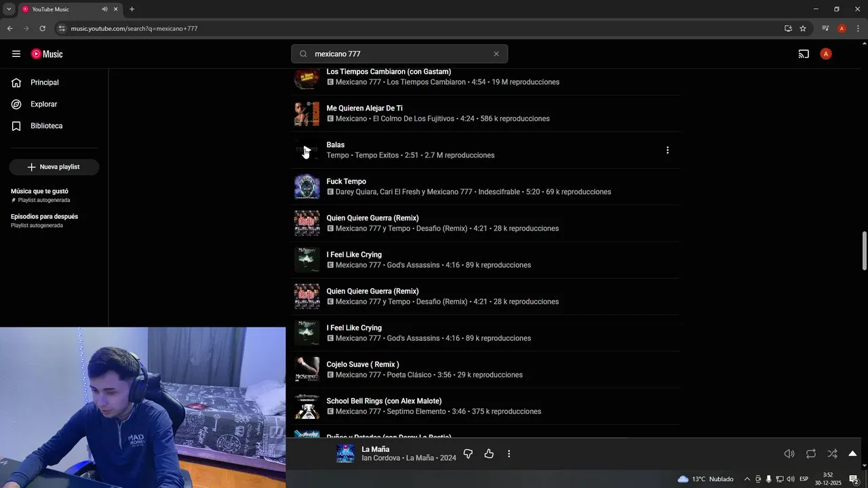Screen dimensions: 868x488
Task: Open the notification center icon
Action: click(x=854, y=479)
